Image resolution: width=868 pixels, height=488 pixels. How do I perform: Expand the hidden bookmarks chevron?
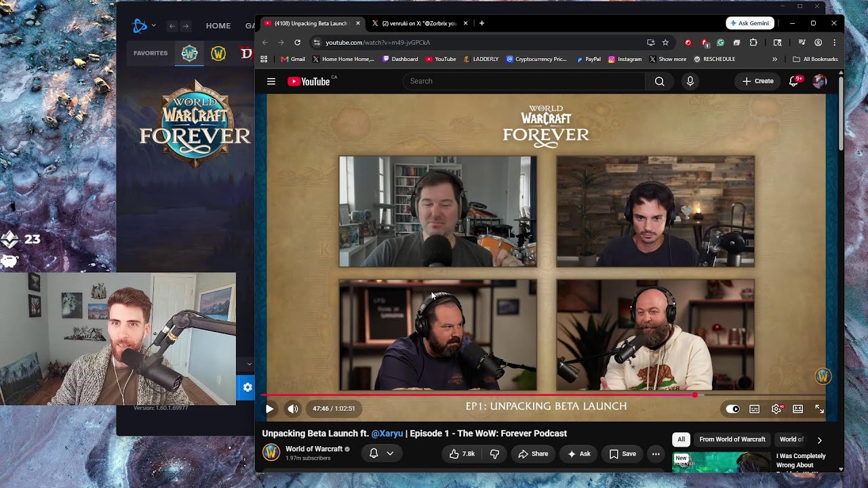click(x=774, y=59)
